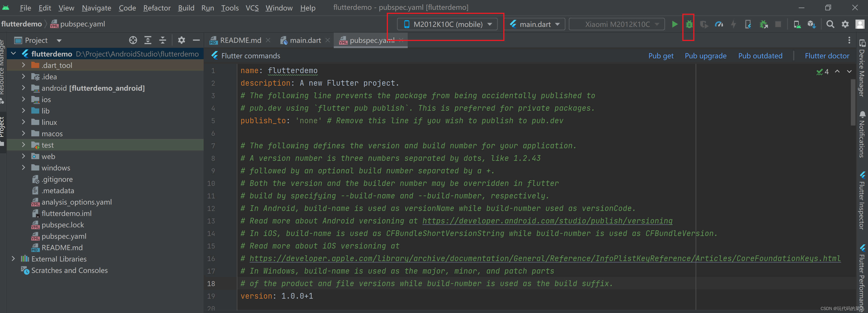This screenshot has height=313, width=868.
Task: Start debugging with the green bug icon
Action: (689, 24)
